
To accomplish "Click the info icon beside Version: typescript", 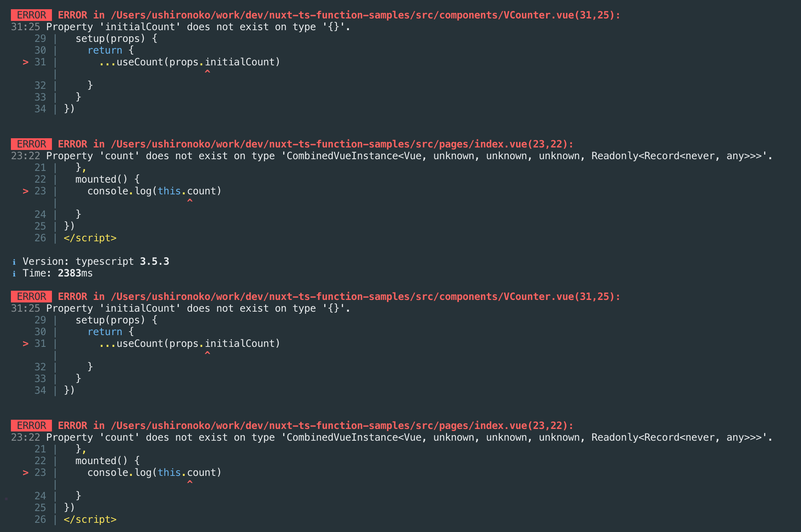I will 14,262.
